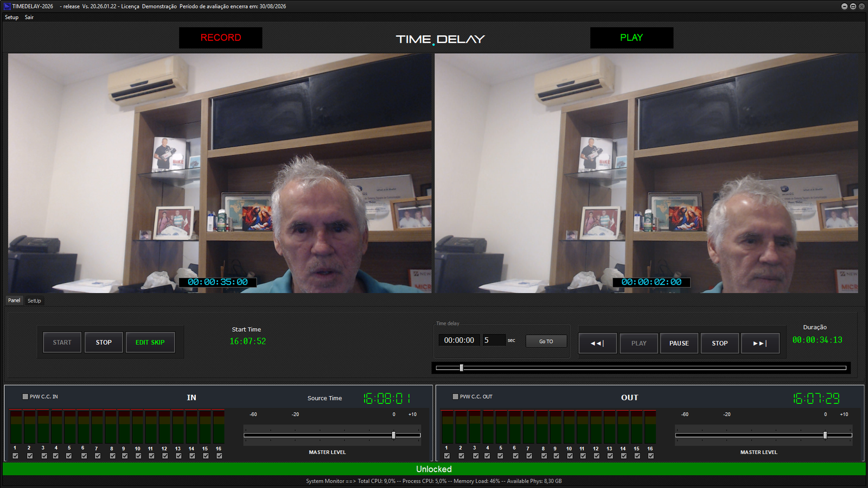Uncheck channel 6 in the OUT panel
Screen dimensions: 868x488
point(515,456)
